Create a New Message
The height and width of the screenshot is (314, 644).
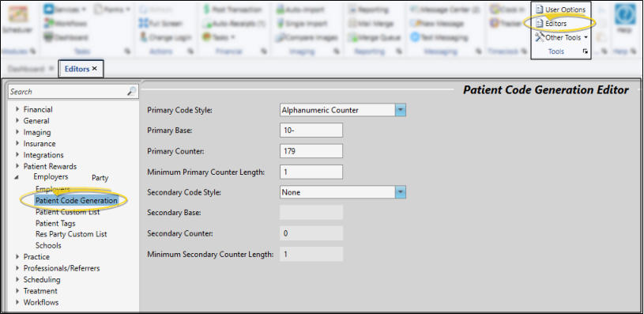tap(437, 24)
